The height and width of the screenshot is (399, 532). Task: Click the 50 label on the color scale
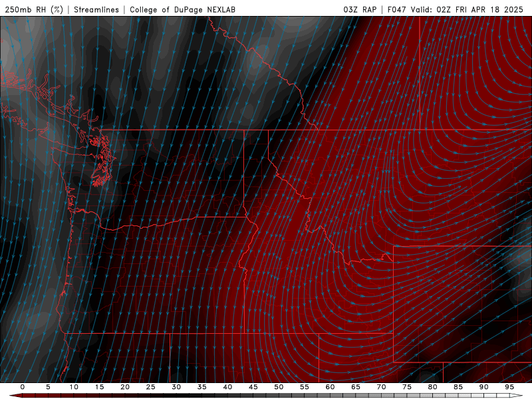point(279,387)
